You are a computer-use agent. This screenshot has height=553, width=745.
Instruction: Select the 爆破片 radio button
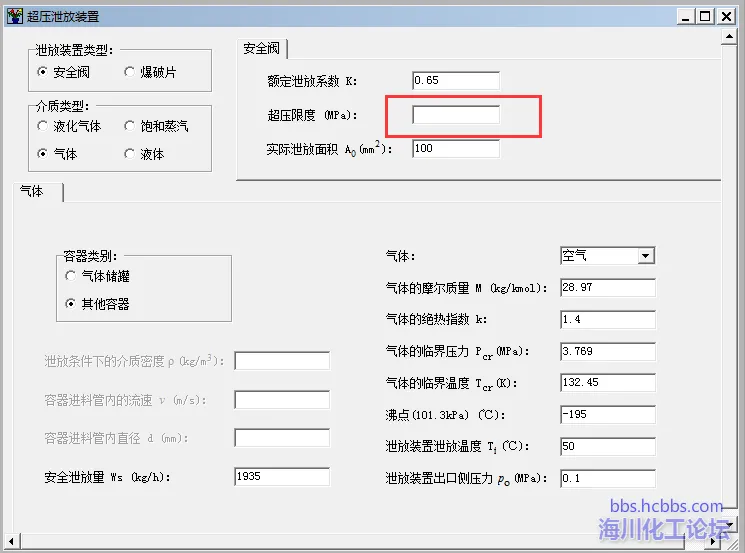[130, 72]
